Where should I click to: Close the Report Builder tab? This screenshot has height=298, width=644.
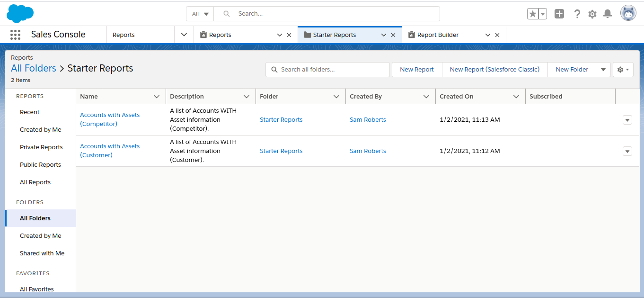[x=497, y=35]
